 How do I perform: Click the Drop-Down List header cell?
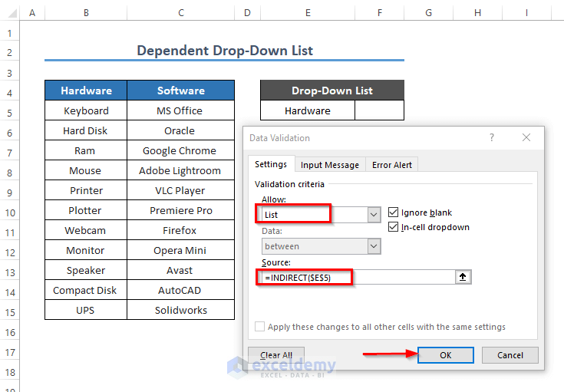(332, 91)
